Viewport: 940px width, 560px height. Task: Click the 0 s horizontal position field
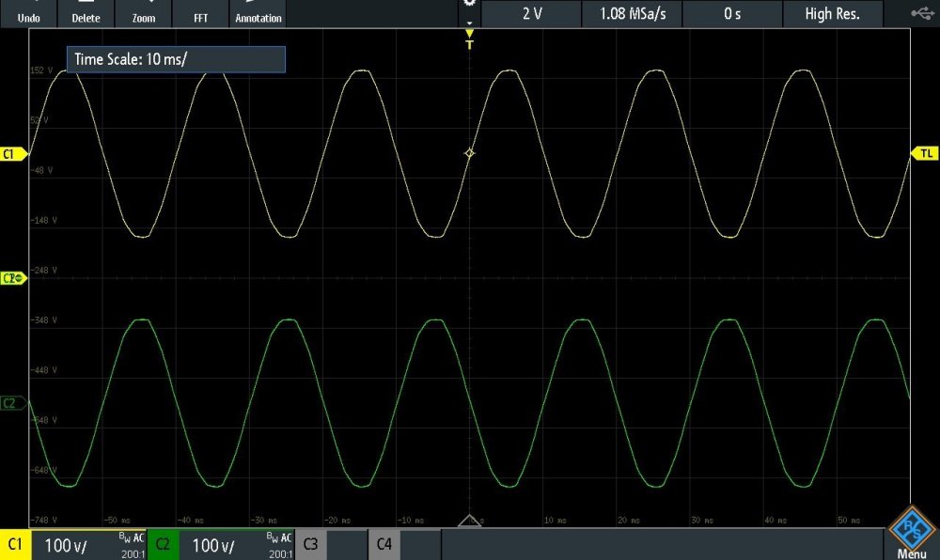click(x=732, y=14)
